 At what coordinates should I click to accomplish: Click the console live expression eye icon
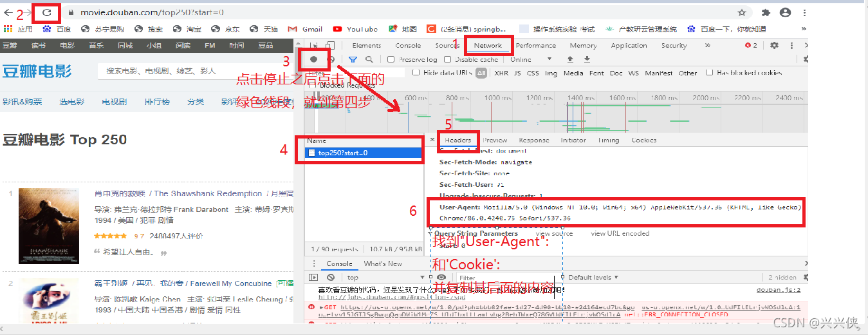click(441, 278)
